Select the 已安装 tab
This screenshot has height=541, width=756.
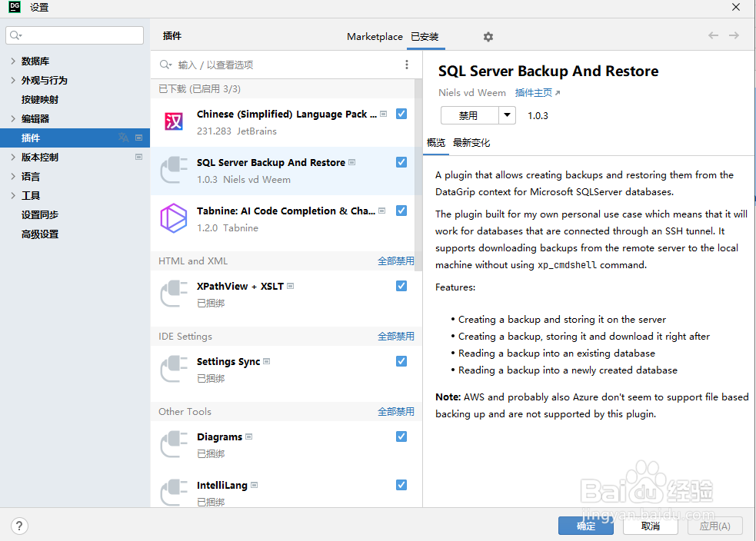pos(425,37)
